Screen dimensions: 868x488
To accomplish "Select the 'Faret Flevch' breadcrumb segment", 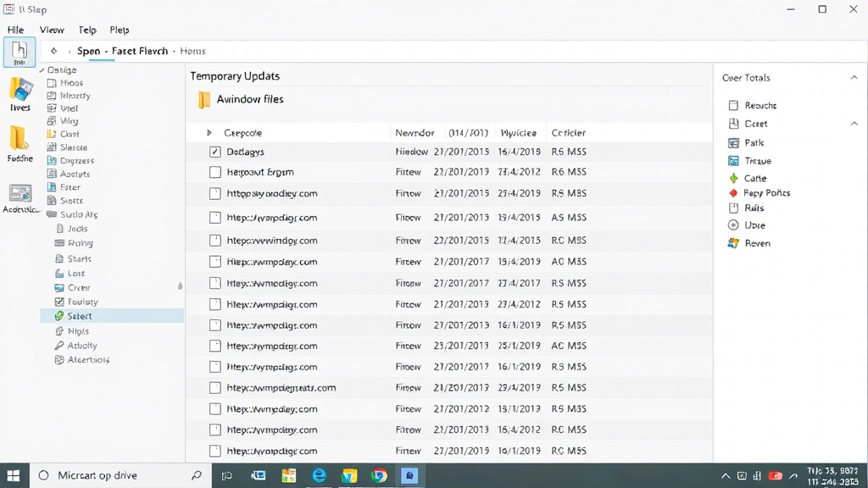I will click(140, 51).
